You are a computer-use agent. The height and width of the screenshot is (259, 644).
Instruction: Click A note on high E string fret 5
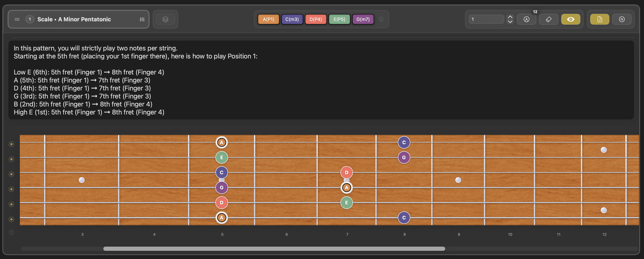click(x=222, y=142)
